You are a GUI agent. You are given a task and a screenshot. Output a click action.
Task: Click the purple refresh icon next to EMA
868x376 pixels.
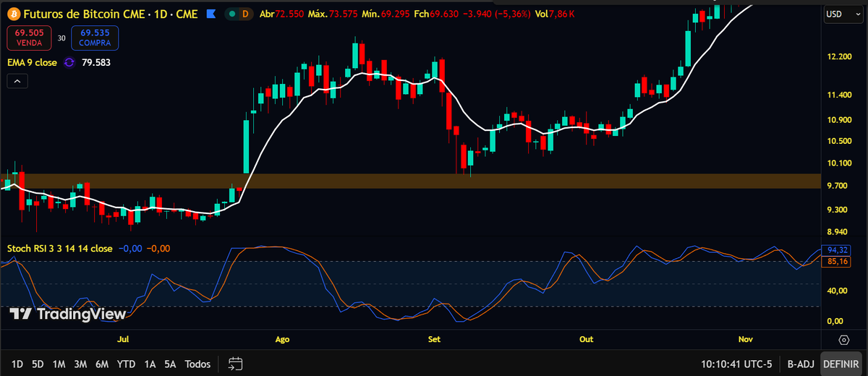[x=69, y=63]
